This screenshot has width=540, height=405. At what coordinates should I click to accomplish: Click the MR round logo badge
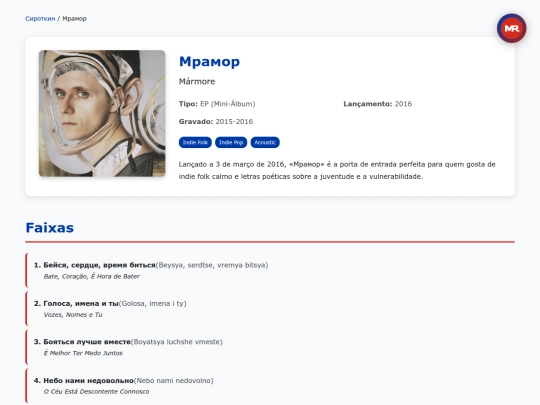[x=511, y=28]
